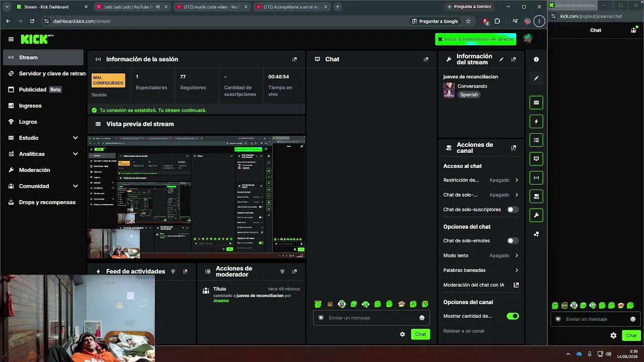Click the popout chat message input
The image size is (644, 362).
(x=595, y=319)
